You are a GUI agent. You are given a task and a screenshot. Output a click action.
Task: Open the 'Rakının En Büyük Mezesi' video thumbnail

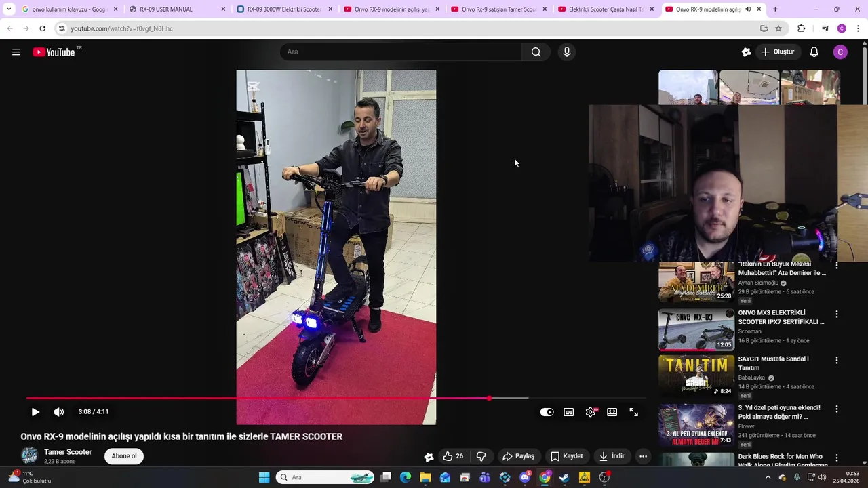tap(696, 281)
